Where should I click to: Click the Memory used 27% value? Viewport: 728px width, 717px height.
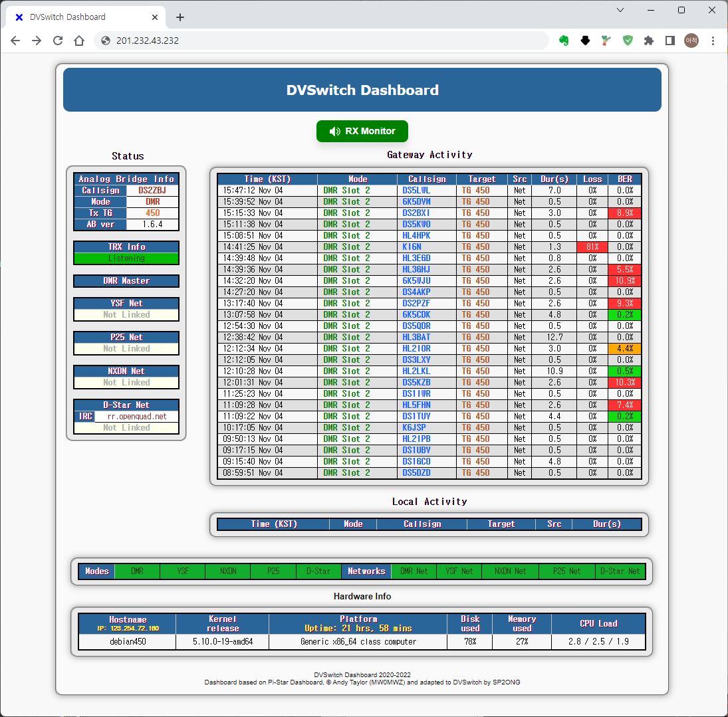click(522, 641)
